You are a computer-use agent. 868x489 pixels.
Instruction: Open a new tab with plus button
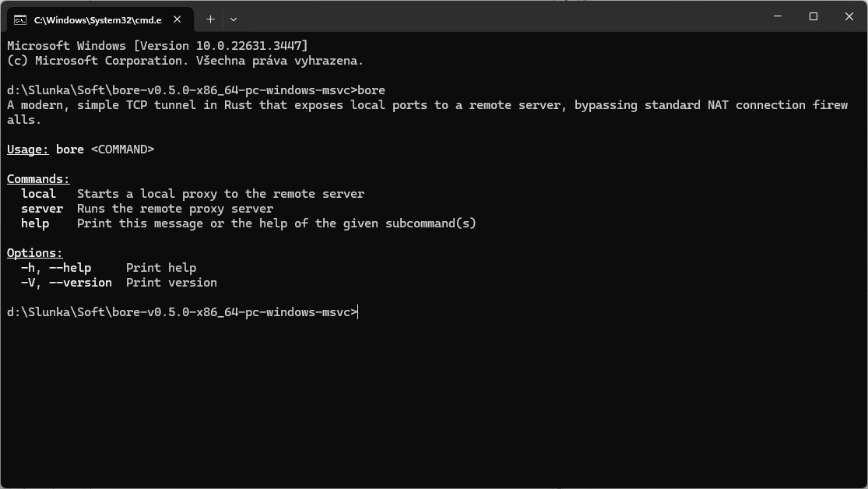pos(210,19)
